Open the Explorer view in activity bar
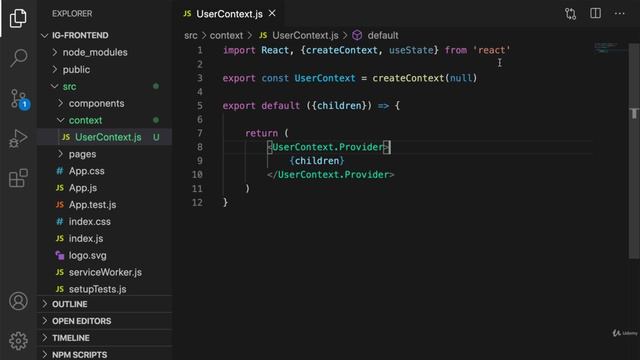Viewport: 640px width, 360px height. [18, 18]
